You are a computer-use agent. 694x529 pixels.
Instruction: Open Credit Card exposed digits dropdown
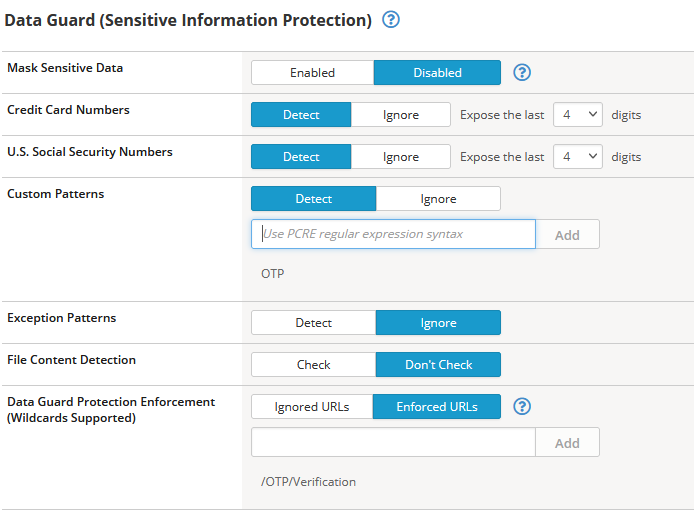578,114
